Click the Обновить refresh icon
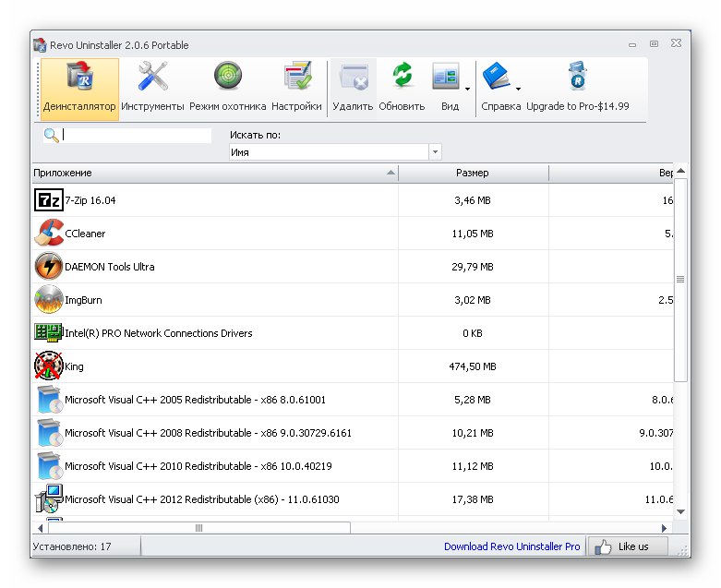 [x=403, y=76]
